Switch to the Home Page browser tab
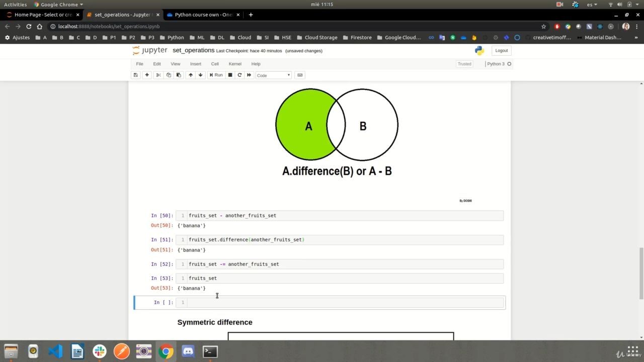644x362 pixels. click(x=43, y=15)
